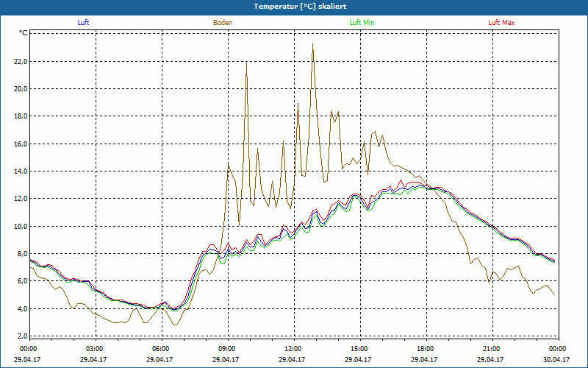The image size is (588, 368).
Task: Click the red Luft Max legend label
Action: tap(501, 23)
